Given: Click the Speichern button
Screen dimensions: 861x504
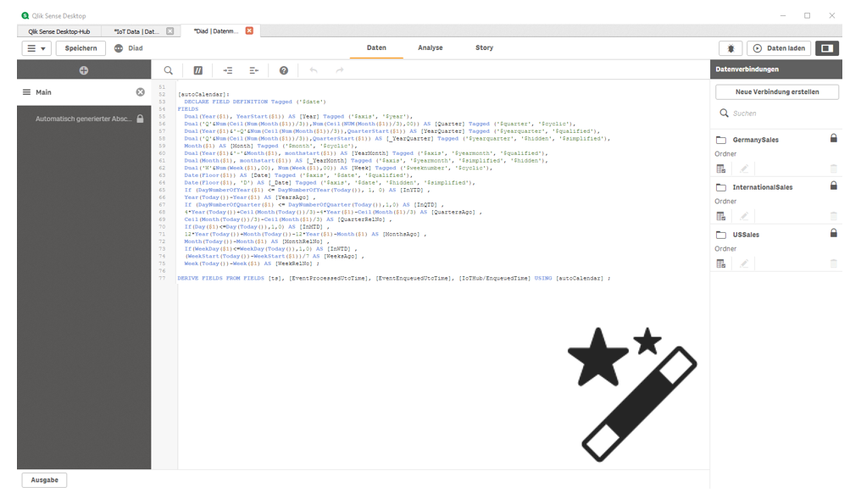Looking at the screenshot, I should pos(81,48).
